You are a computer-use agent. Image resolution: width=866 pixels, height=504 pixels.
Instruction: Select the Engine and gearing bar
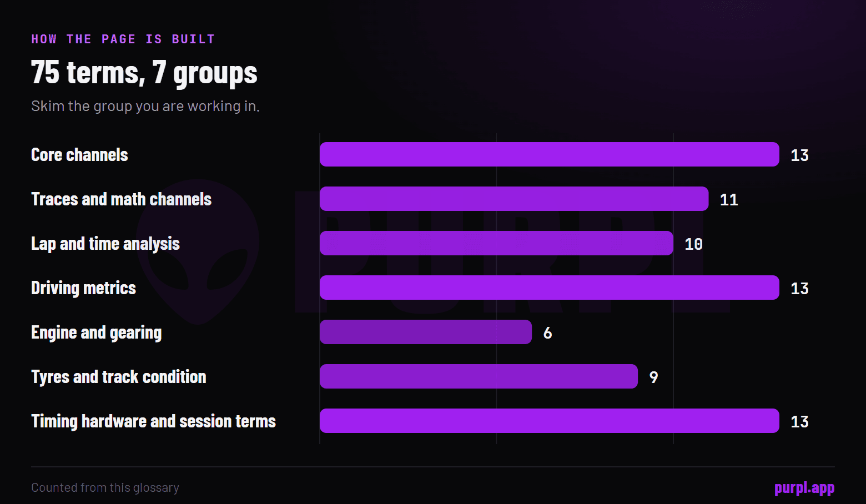click(426, 332)
